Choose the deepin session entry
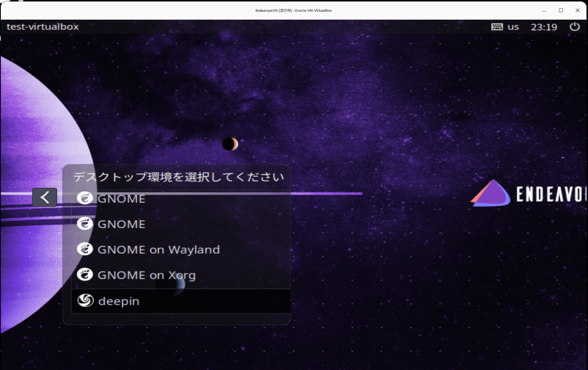The height and width of the screenshot is (370, 588). tap(181, 301)
